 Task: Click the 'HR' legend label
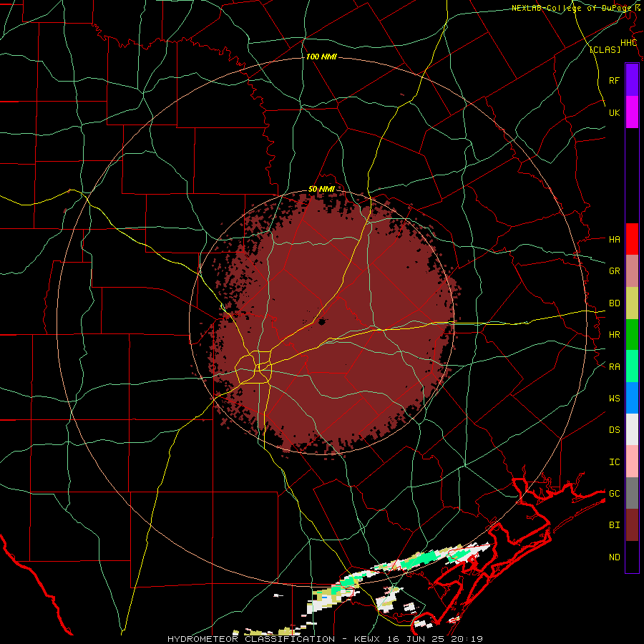(614, 335)
